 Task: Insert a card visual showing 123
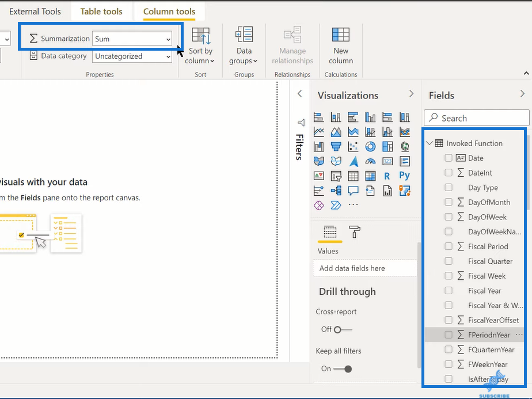point(387,161)
